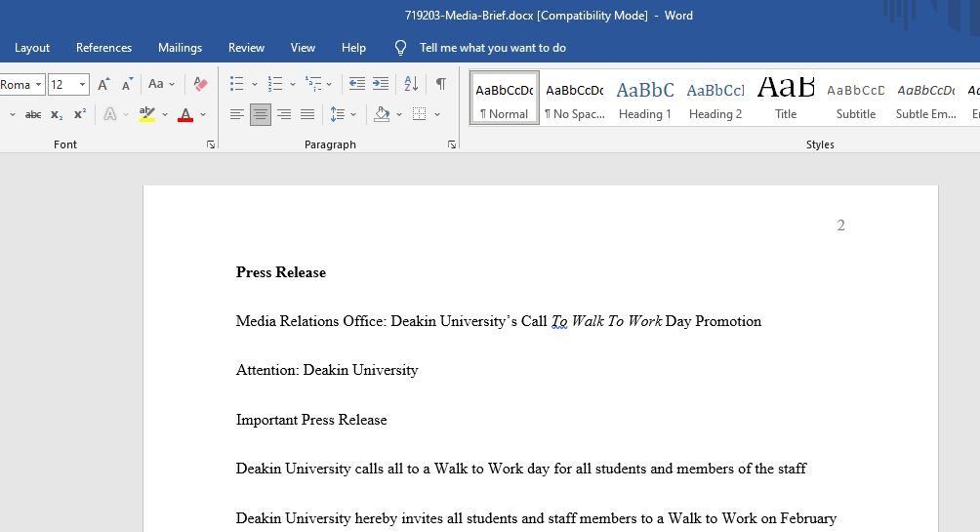Open the dropdown left of strikethrough
980x532 pixels.
(x=12, y=114)
